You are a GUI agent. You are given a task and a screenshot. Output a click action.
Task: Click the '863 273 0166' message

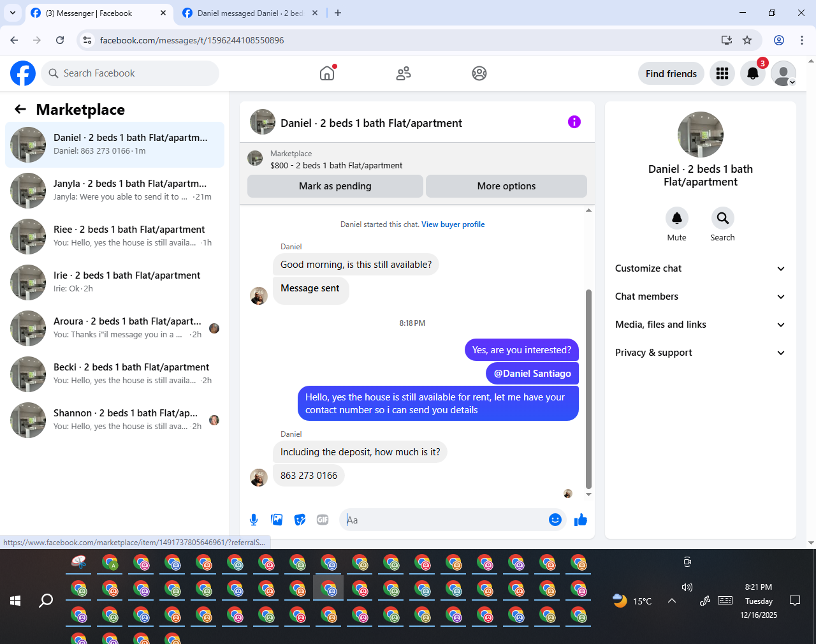pos(309,476)
